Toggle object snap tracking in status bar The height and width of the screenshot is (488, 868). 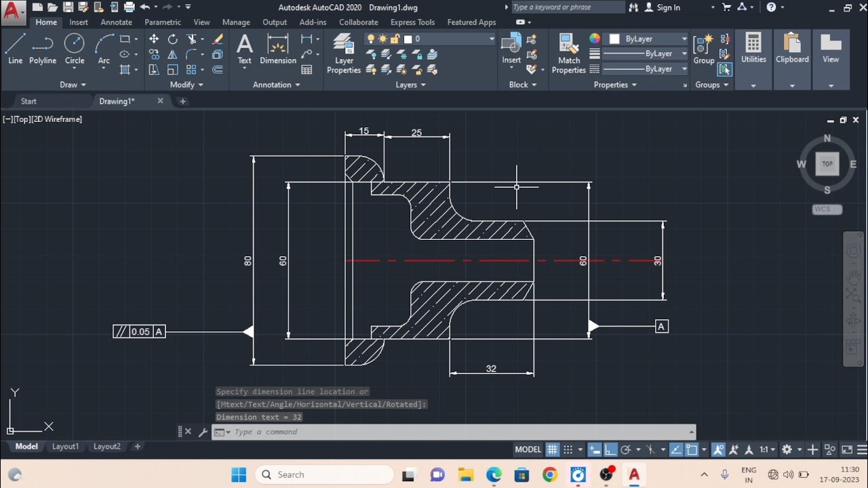[x=676, y=449]
